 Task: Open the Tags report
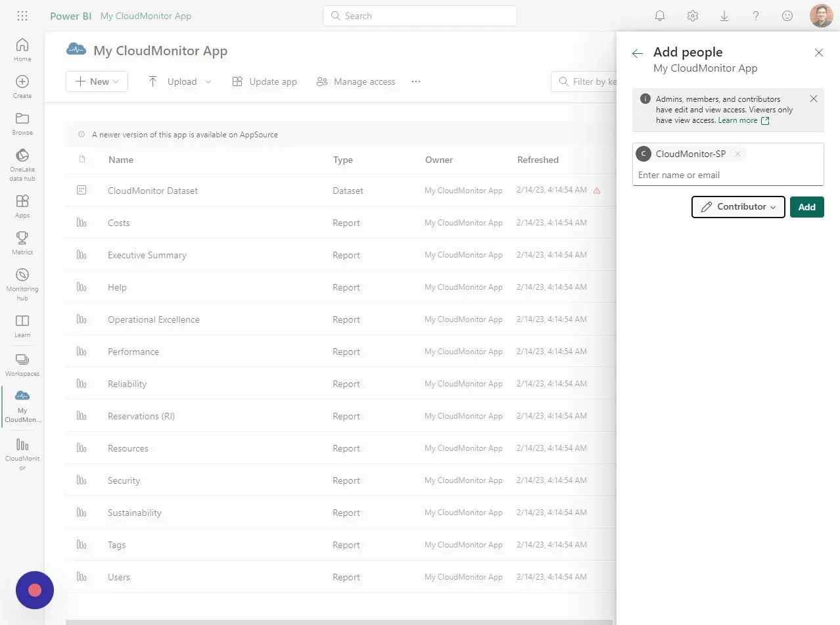click(x=117, y=545)
